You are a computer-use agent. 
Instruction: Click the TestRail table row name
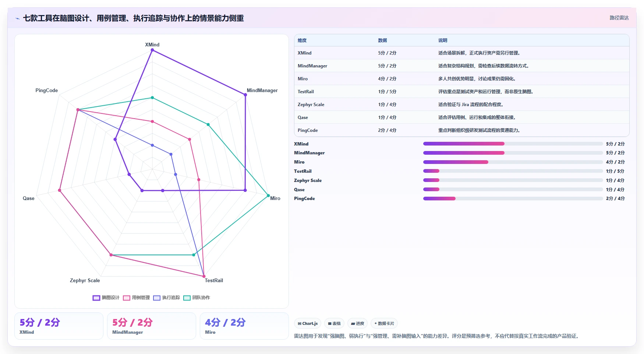pos(306,92)
